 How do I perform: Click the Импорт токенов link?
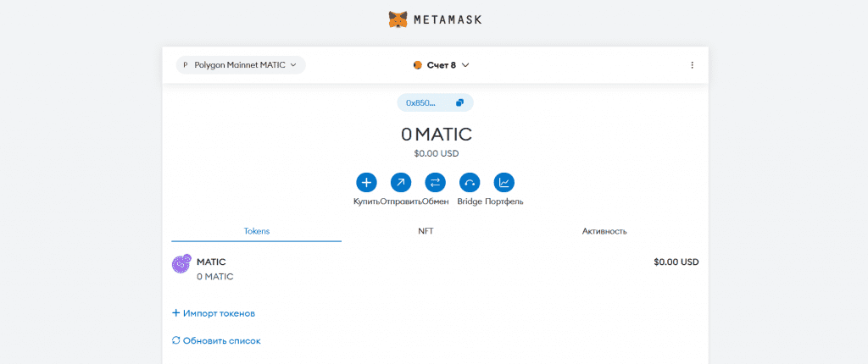tap(214, 313)
